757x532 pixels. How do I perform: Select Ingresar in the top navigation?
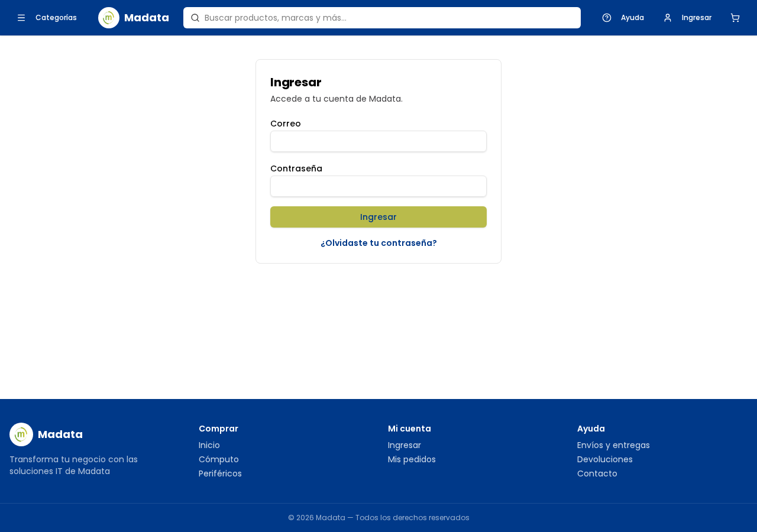click(x=697, y=18)
